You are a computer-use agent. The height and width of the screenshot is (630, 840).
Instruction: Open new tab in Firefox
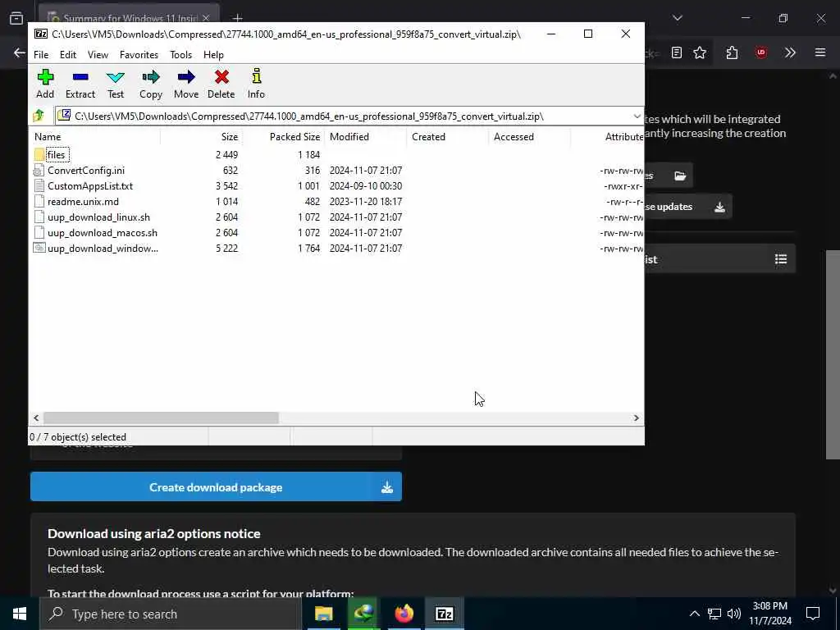click(237, 18)
